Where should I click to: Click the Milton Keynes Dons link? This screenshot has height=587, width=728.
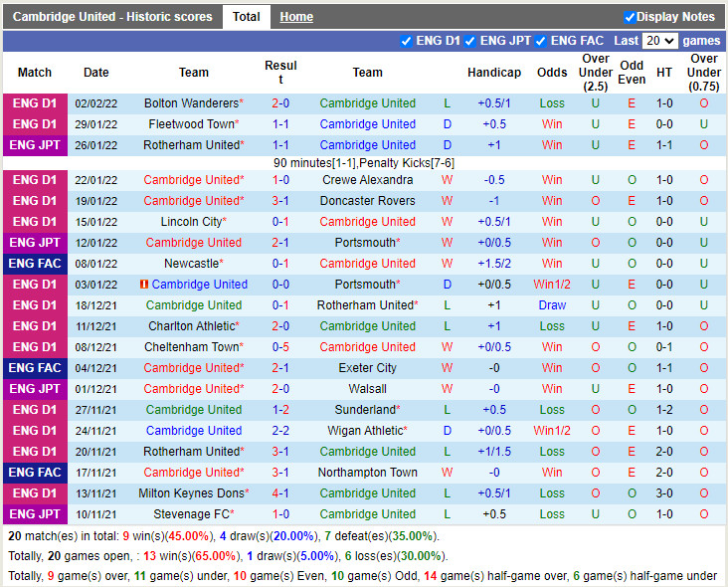[x=191, y=493]
